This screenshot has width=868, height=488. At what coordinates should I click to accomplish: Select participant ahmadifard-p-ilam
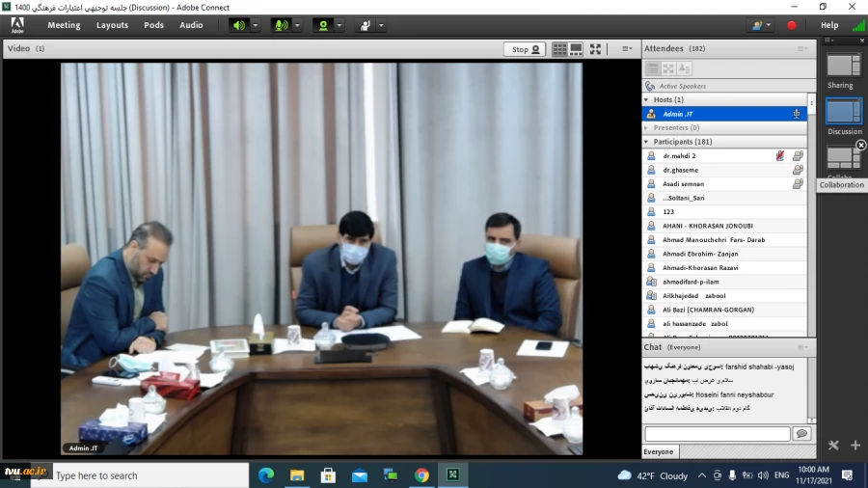[724, 282]
